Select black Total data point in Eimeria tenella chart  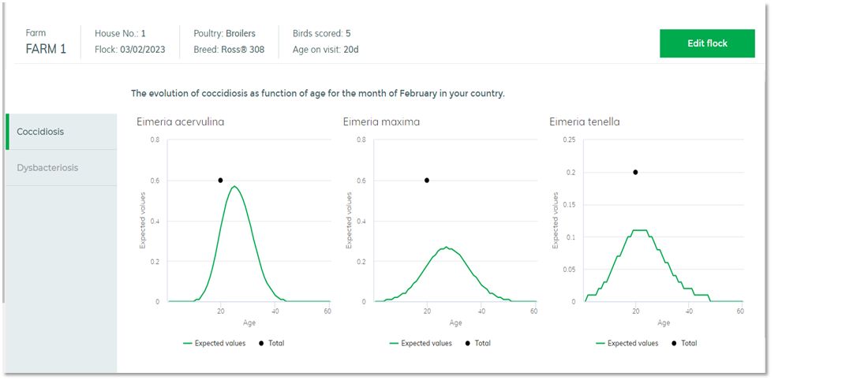tap(635, 172)
